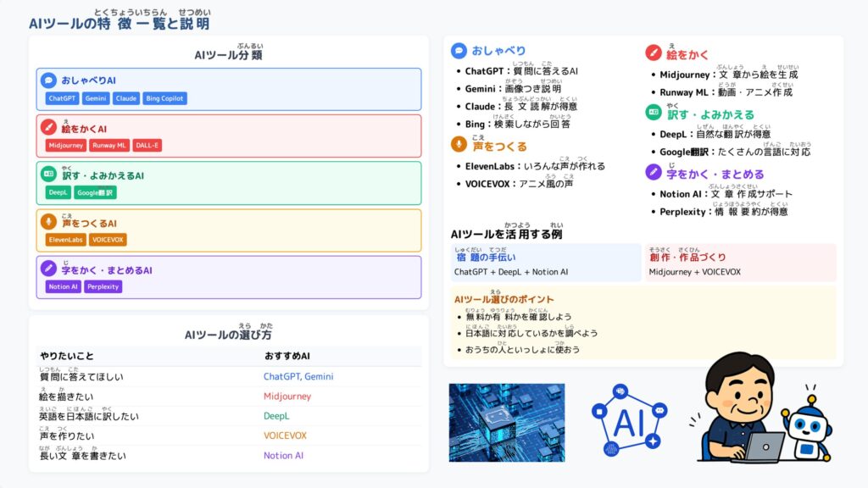This screenshot has width=868, height=488.
Task: Click the おすすめAI column header
Action: 287,356
